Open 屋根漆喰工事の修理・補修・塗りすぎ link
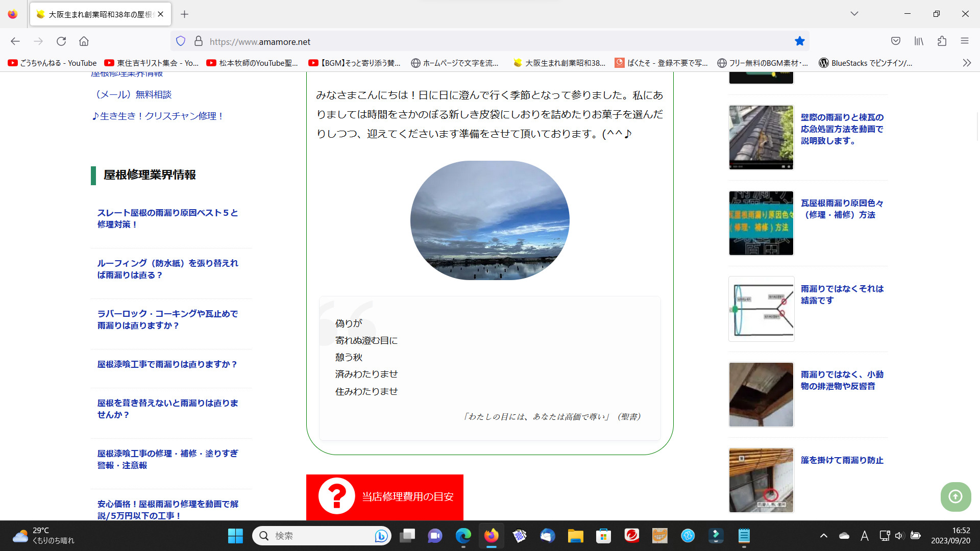 pyautogui.click(x=168, y=459)
